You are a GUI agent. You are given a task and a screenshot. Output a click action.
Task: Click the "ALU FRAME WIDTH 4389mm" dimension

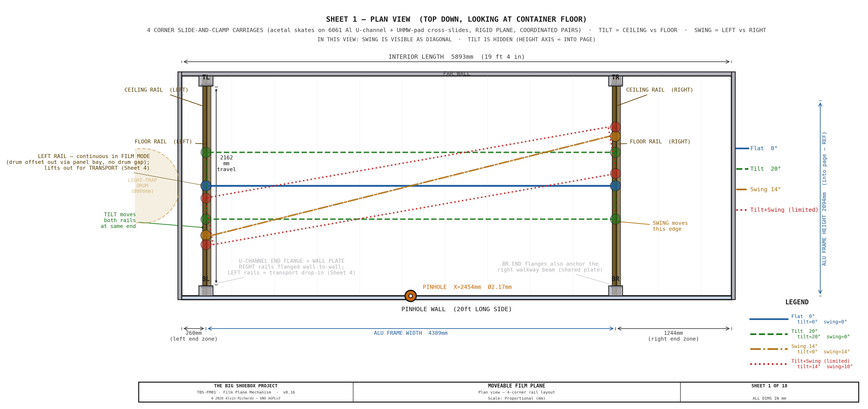pos(410,333)
